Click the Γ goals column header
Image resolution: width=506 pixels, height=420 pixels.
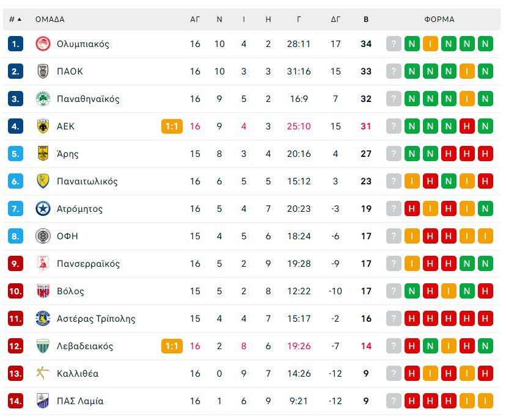tap(299, 19)
